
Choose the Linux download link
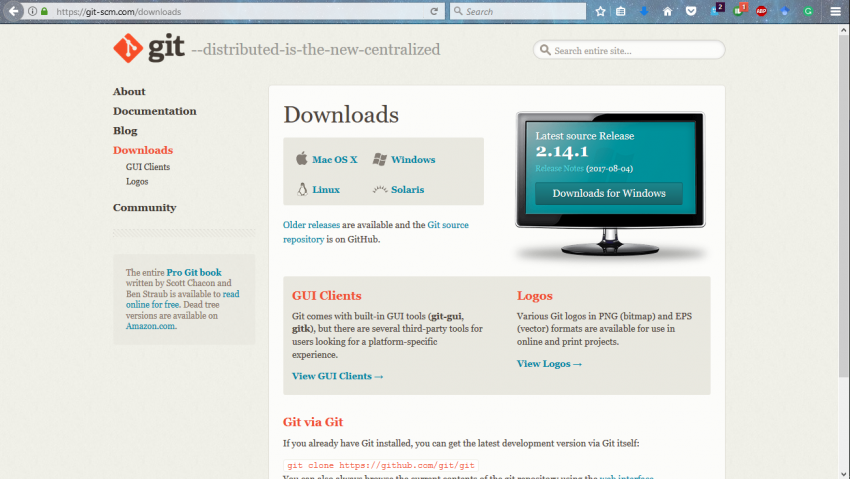click(x=325, y=190)
